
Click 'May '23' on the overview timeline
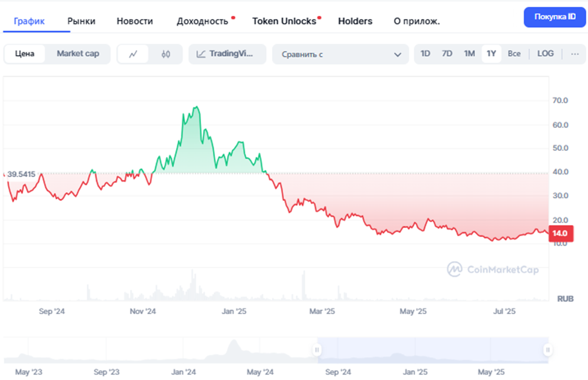28,372
